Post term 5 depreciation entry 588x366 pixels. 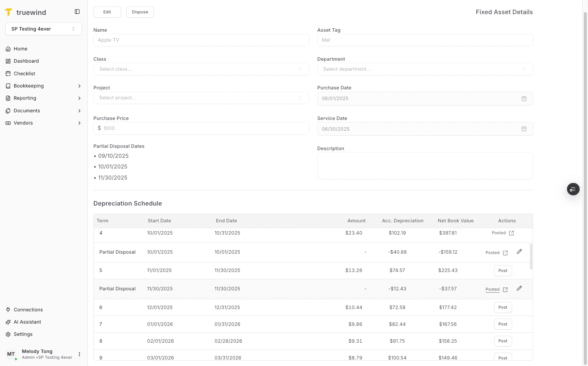[x=503, y=270]
